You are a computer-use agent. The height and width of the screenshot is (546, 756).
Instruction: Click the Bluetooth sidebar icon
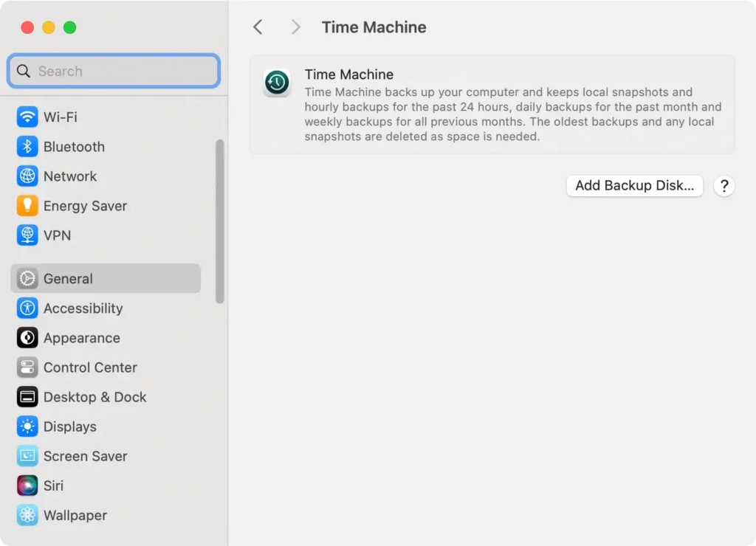pyautogui.click(x=27, y=147)
